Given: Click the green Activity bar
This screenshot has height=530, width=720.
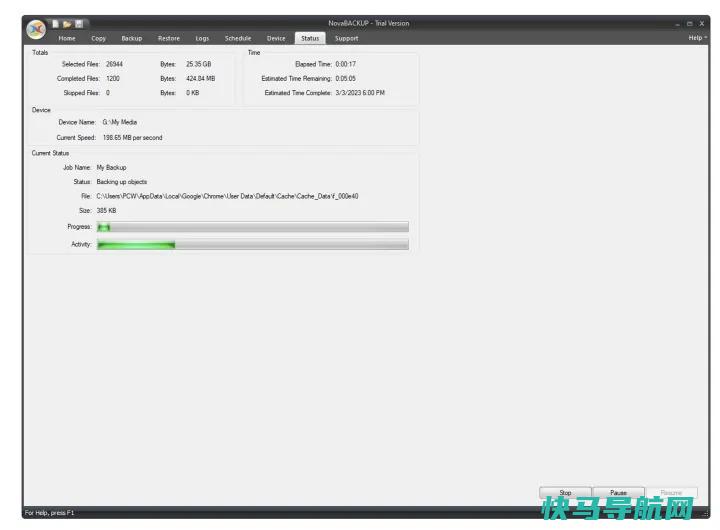Looking at the screenshot, I should click(x=253, y=244).
